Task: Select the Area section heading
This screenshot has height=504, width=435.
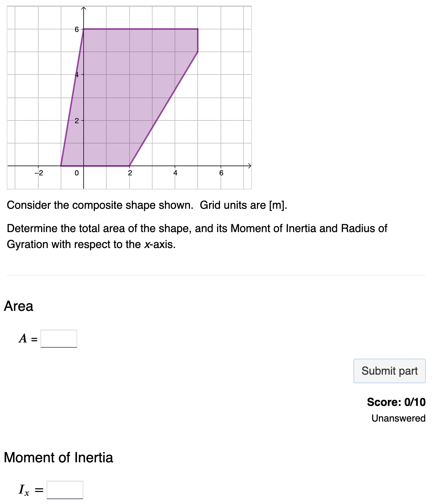Action: [x=19, y=306]
